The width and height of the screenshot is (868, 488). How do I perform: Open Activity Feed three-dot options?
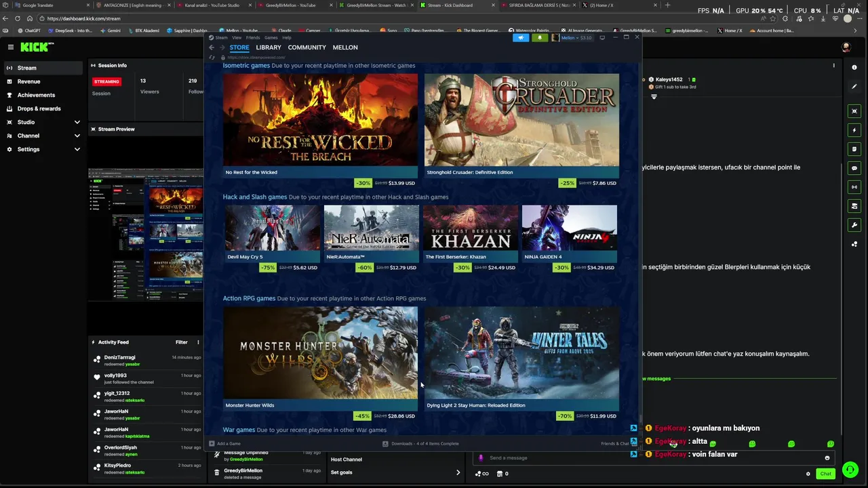[x=198, y=342]
